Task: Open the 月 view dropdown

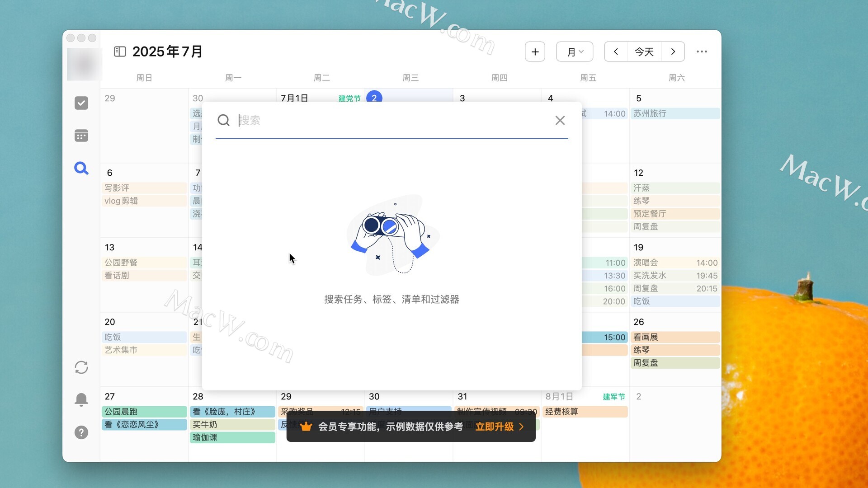Action: (x=575, y=52)
